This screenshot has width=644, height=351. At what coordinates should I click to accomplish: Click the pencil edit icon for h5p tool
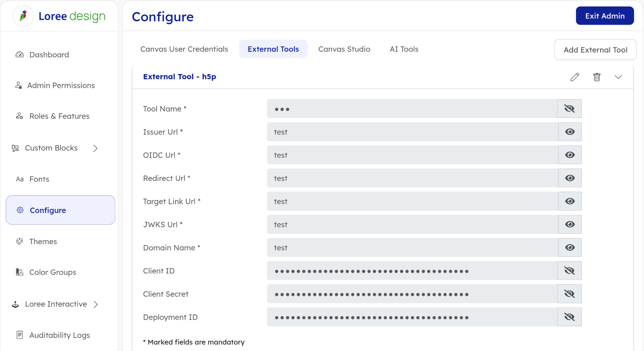[575, 77]
